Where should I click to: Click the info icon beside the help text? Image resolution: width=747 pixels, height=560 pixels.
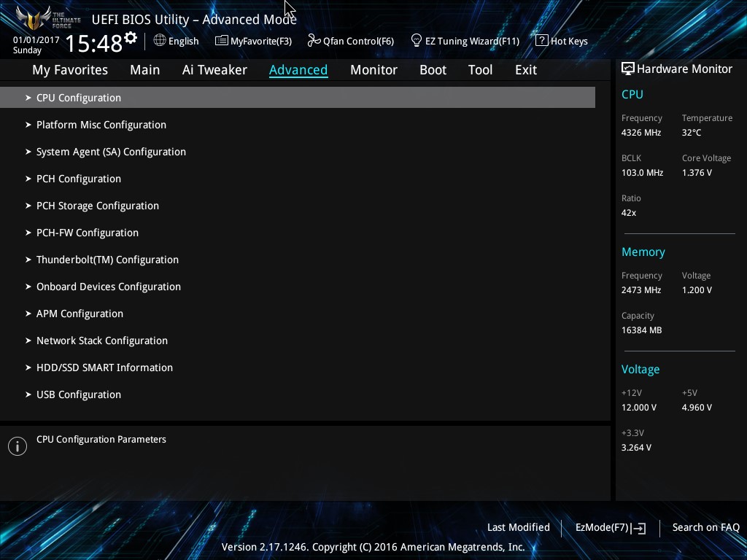pyautogui.click(x=18, y=446)
